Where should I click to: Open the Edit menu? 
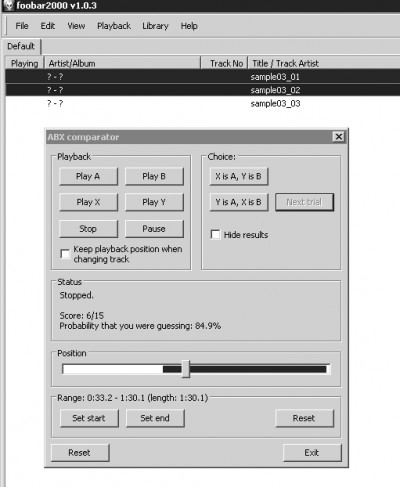[48, 26]
